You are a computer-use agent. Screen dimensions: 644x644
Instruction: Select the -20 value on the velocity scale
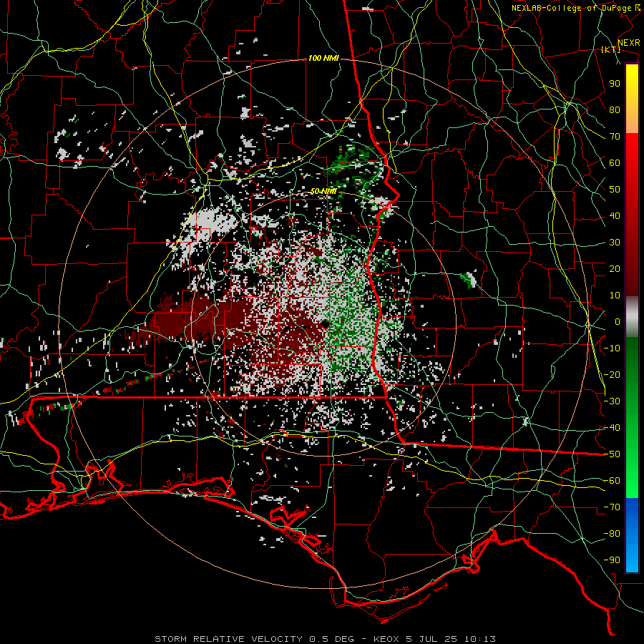612,375
